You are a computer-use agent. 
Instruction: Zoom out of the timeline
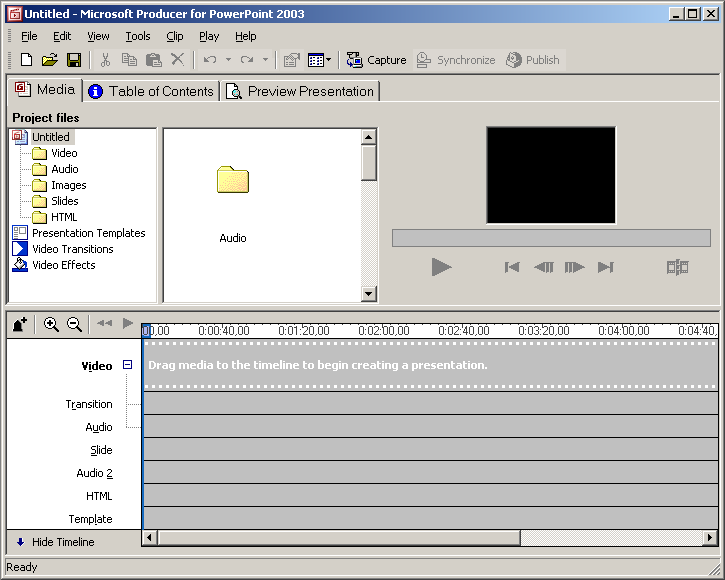point(74,324)
